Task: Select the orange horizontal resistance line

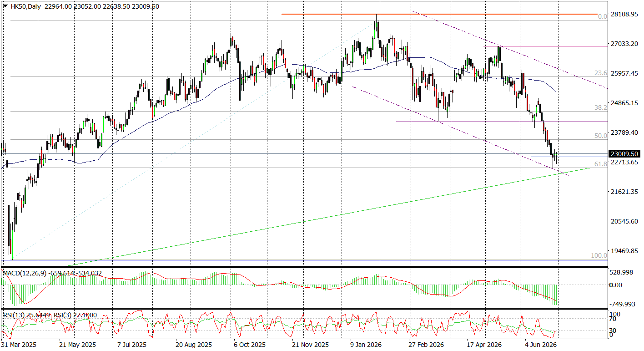Action: click(439, 14)
